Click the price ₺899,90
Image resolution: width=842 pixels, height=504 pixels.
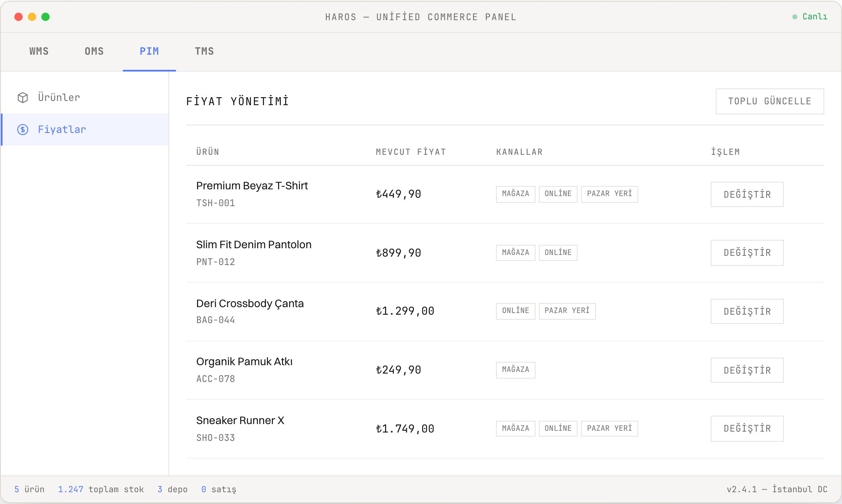pyautogui.click(x=398, y=253)
